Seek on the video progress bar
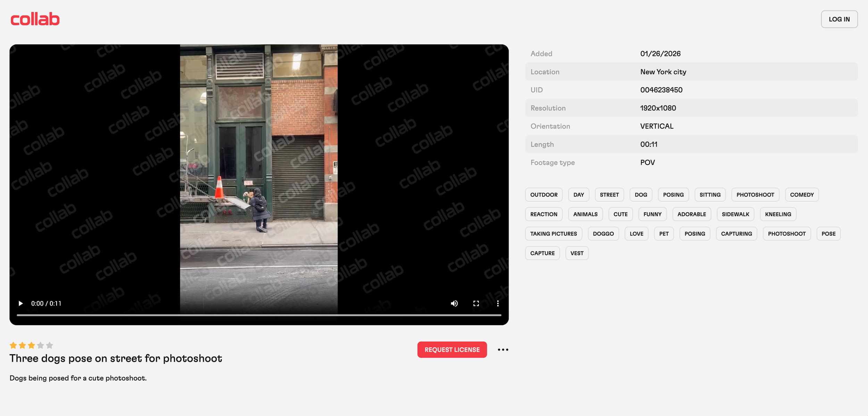This screenshot has width=868, height=416. [259, 315]
